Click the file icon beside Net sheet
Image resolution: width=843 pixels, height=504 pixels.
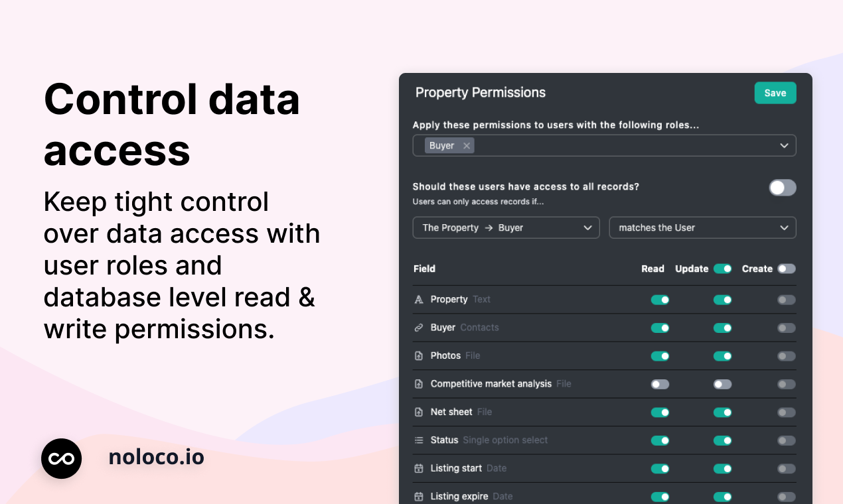[419, 412]
